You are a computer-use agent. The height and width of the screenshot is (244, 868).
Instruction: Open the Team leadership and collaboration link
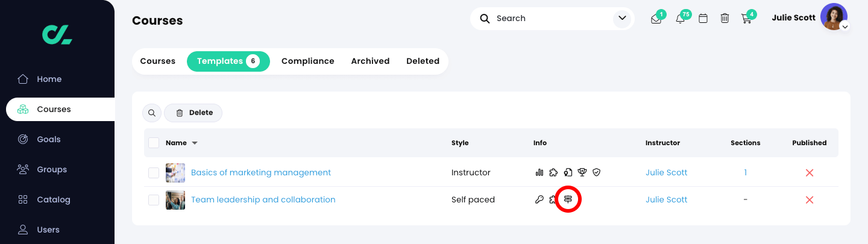coord(263,200)
